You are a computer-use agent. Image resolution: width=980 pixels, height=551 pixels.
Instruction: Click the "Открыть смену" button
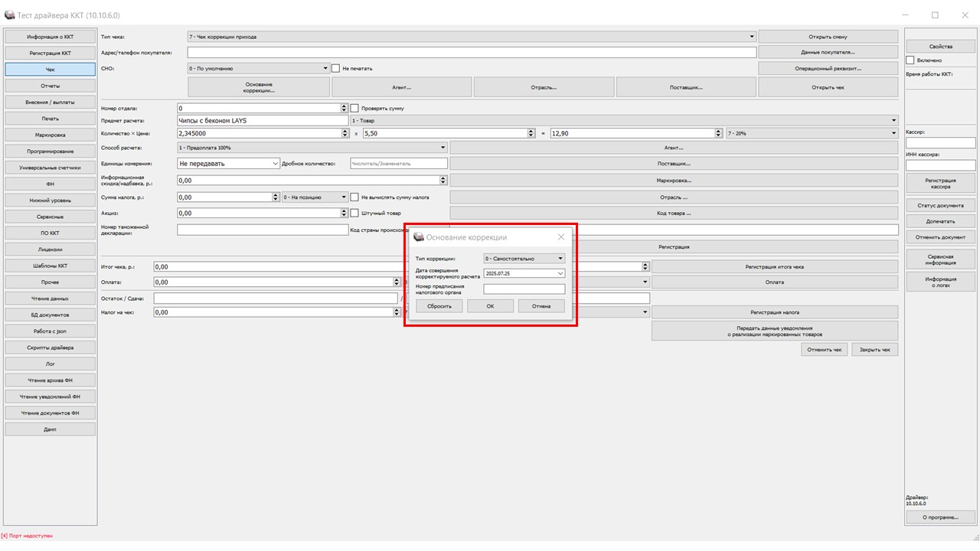point(828,37)
